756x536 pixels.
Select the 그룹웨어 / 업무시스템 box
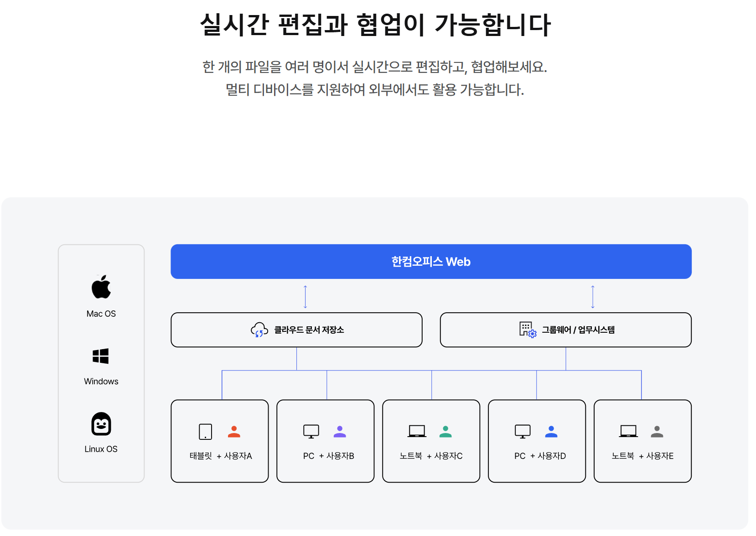pos(566,330)
